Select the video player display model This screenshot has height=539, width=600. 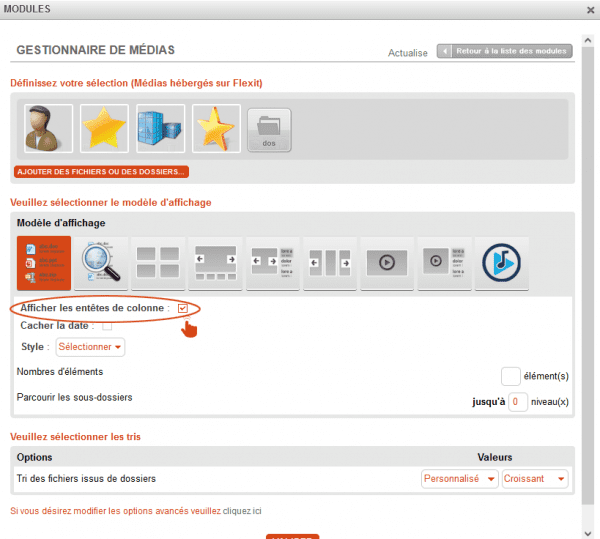tap(387, 264)
